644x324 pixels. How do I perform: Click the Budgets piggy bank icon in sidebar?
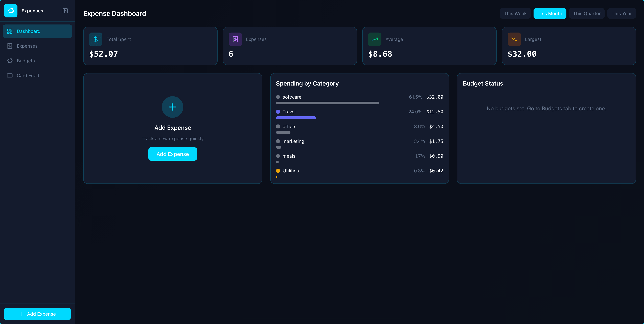[10, 61]
